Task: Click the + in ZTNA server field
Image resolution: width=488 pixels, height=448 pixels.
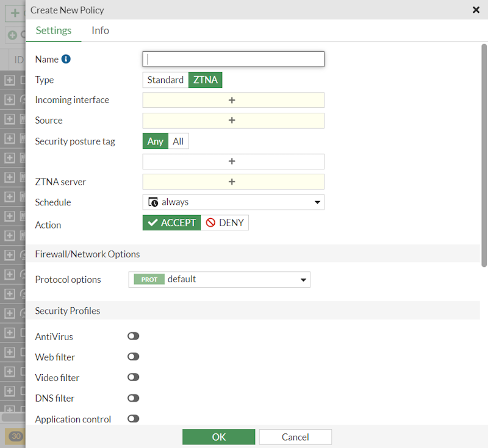Action: click(x=233, y=182)
